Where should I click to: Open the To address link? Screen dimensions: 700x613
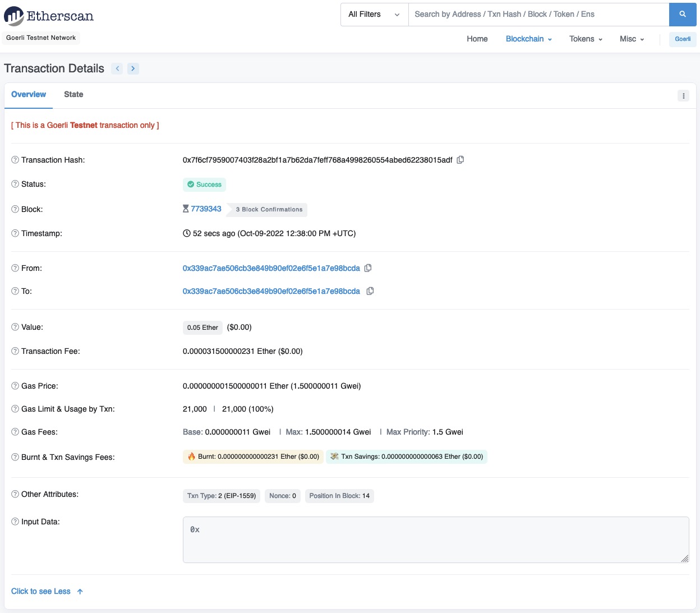pos(271,291)
